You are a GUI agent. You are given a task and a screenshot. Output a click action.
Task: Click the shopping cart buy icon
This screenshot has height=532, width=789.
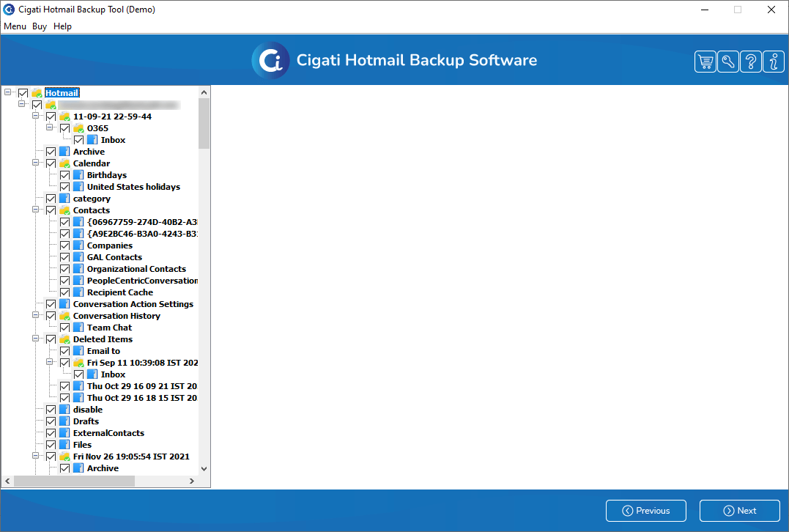pyautogui.click(x=705, y=62)
